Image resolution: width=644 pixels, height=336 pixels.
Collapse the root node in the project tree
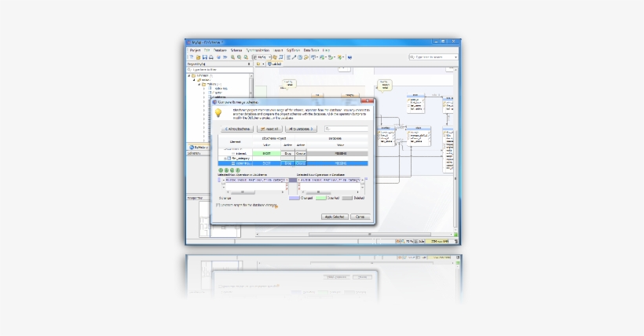point(189,76)
